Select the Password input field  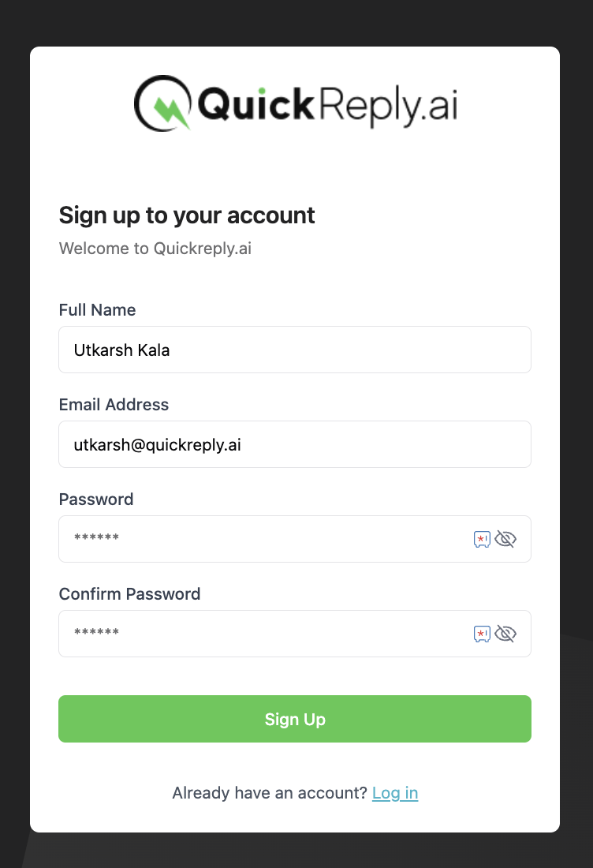260,539
